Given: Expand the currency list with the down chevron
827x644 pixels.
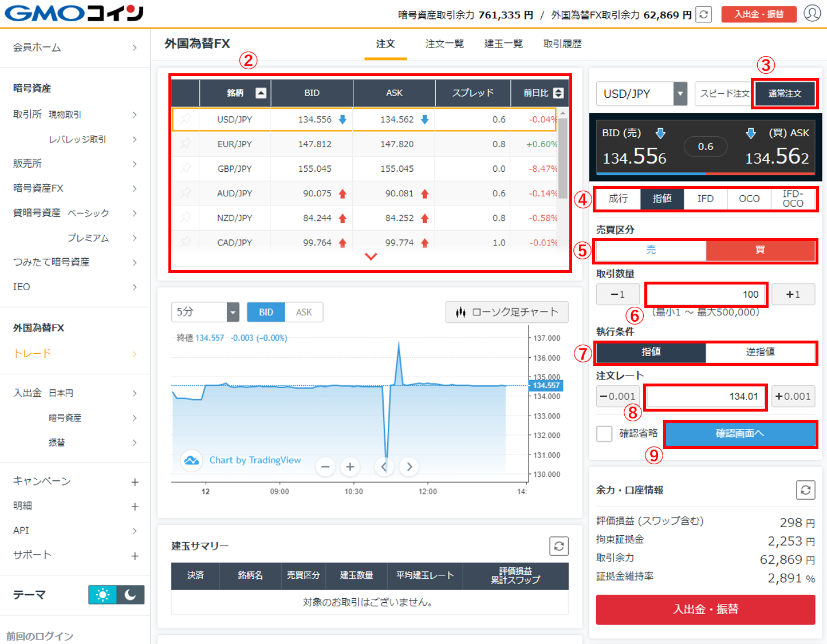Looking at the screenshot, I should pyautogui.click(x=370, y=256).
